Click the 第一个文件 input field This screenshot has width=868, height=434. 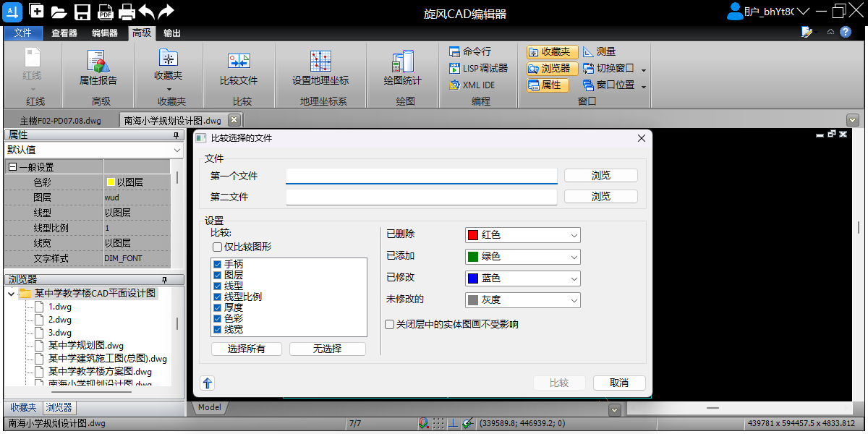(422, 176)
